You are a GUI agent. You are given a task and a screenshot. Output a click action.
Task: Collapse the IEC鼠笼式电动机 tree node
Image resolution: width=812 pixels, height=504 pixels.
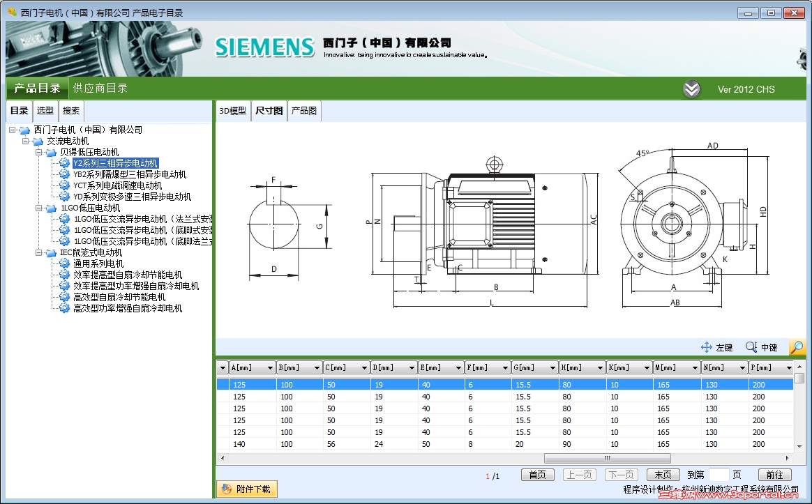pos(38,252)
